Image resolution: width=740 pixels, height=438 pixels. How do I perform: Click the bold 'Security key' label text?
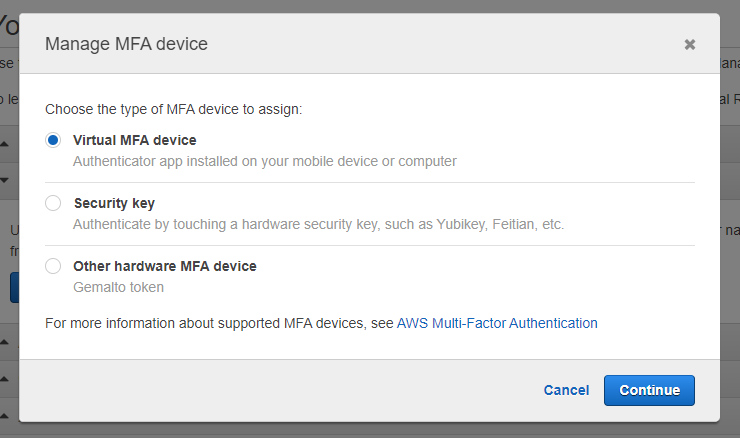point(113,203)
